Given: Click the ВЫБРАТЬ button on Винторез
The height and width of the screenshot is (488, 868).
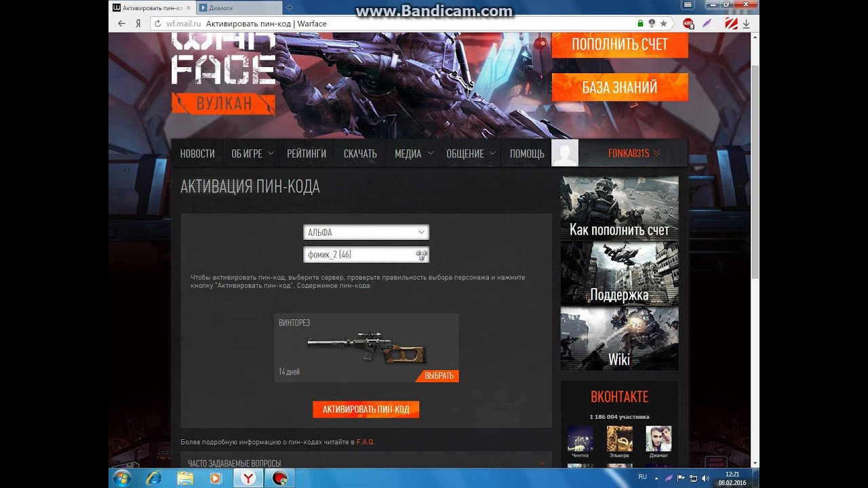Looking at the screenshot, I should click(x=438, y=375).
